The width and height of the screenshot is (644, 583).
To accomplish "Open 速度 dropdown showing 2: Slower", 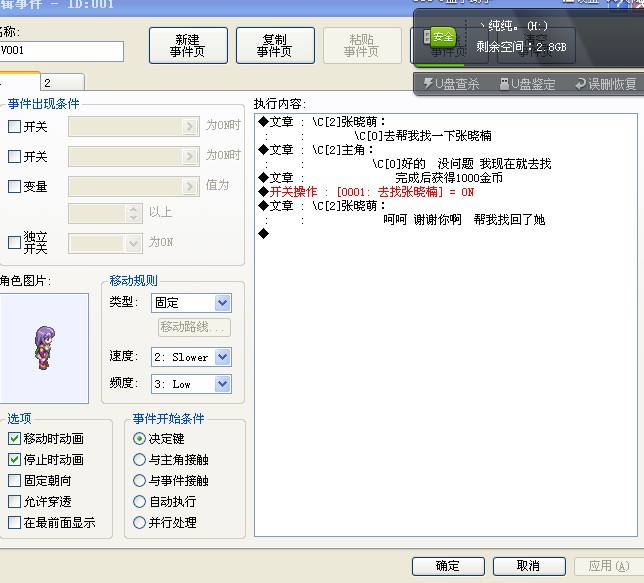I will (191, 357).
